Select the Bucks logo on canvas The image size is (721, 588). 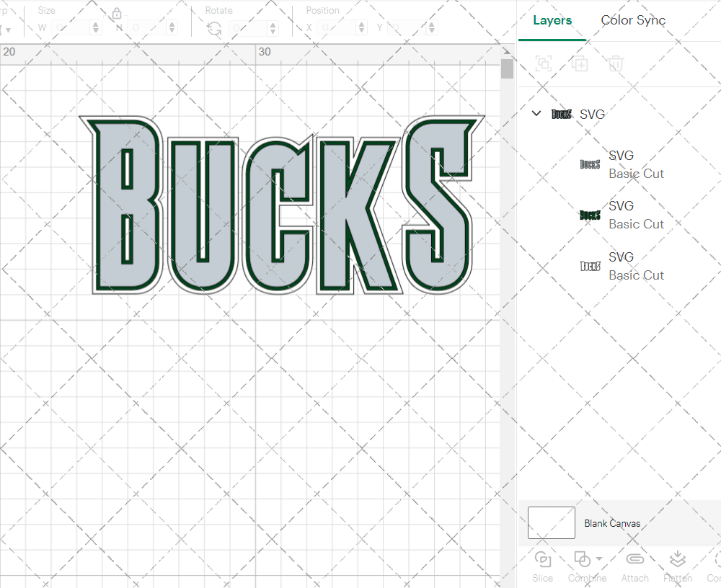282,205
